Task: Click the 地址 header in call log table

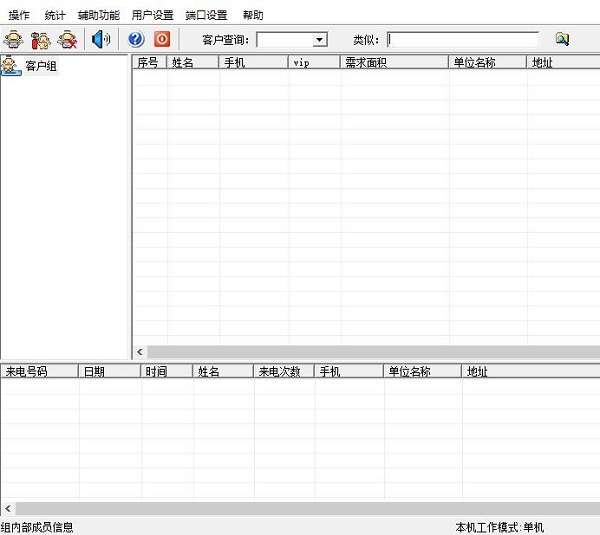Action: point(531,371)
